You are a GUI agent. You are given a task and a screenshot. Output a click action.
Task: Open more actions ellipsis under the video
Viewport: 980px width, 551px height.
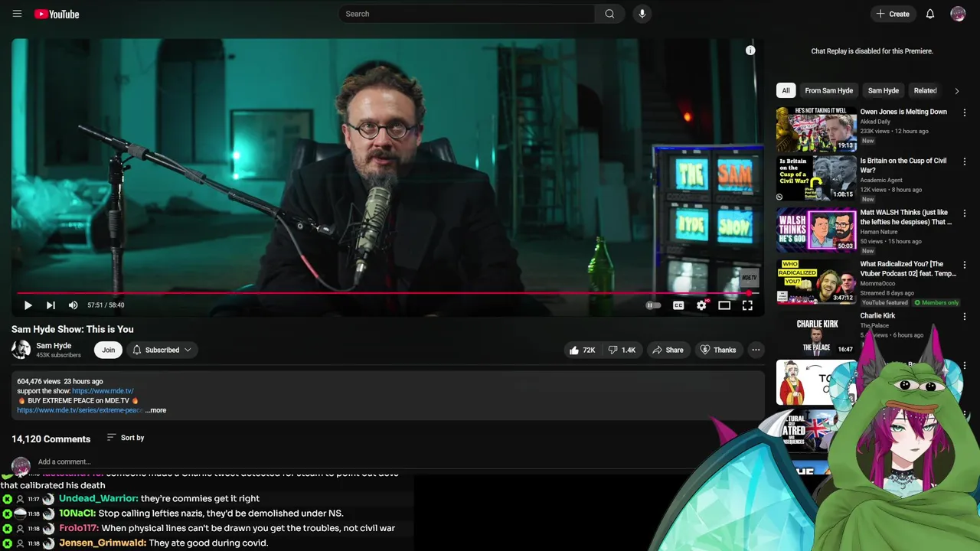pos(756,350)
